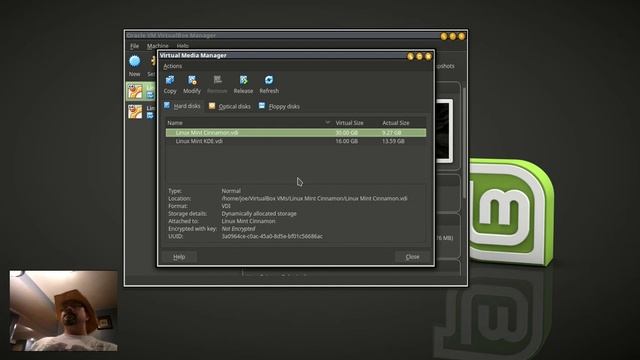Click the greyed Remove toolbar icon
The height and width of the screenshot is (360, 640).
click(217, 80)
